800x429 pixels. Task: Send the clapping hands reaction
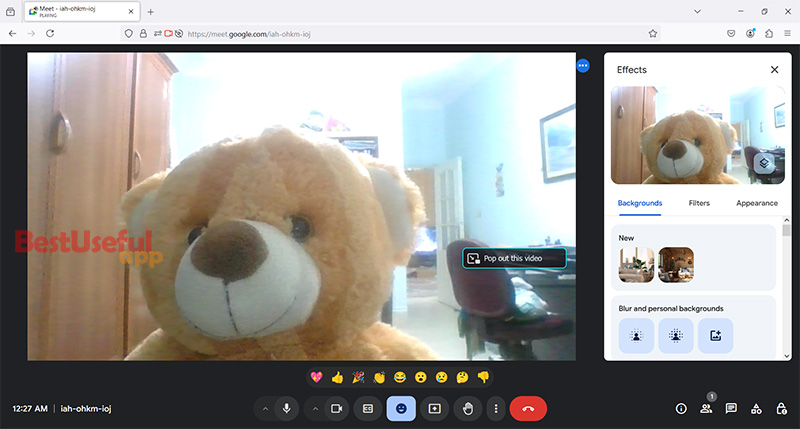[379, 377]
